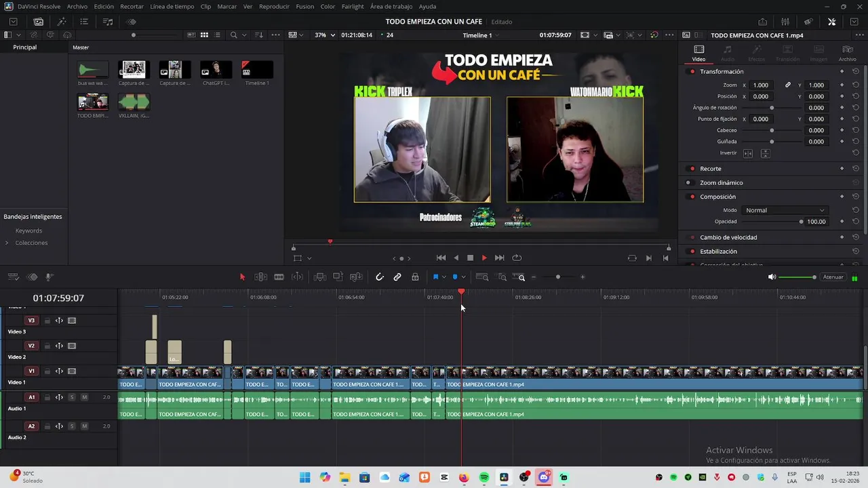Select the Master bin
Image resolution: width=868 pixels, height=488 pixels.
point(81,47)
